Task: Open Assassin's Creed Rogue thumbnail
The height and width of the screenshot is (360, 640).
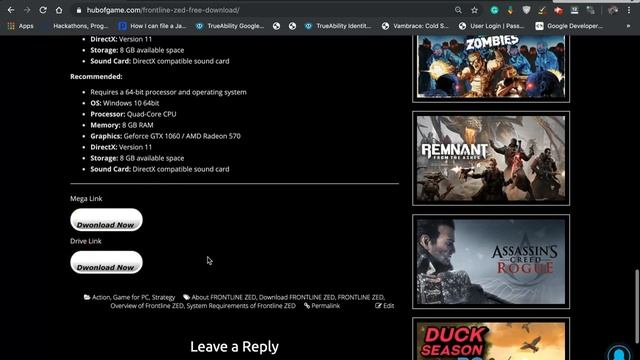Action: tap(491, 262)
